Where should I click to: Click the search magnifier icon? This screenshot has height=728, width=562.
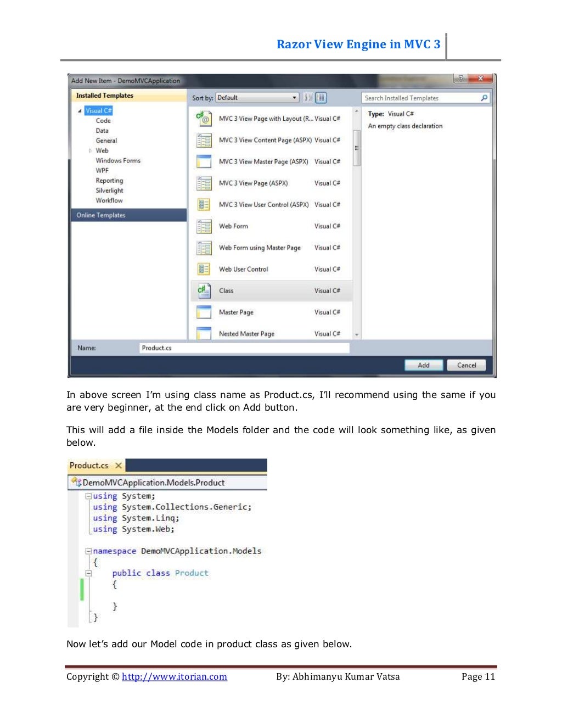click(x=484, y=98)
